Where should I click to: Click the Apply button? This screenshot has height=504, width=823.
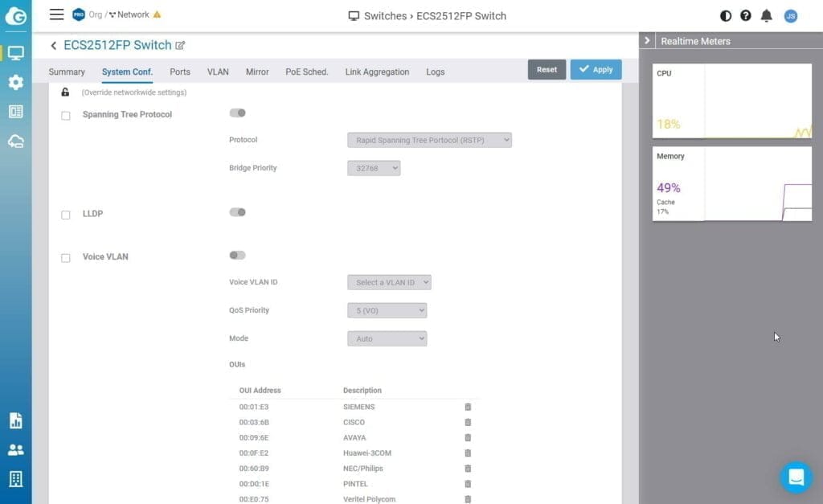(596, 70)
